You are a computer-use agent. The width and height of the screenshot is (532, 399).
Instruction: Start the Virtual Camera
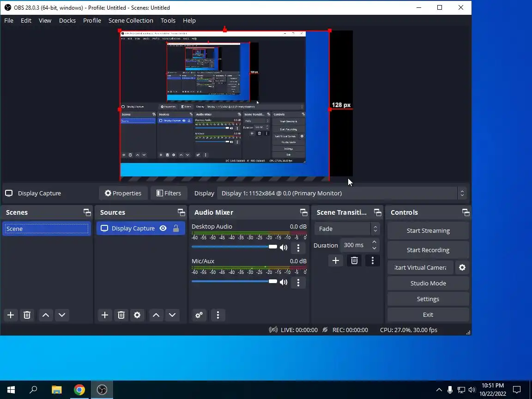(420, 267)
